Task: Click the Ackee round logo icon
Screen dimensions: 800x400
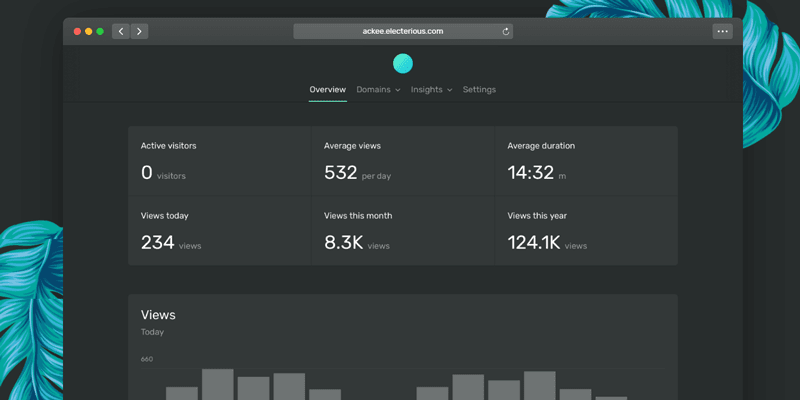Action: click(402, 64)
